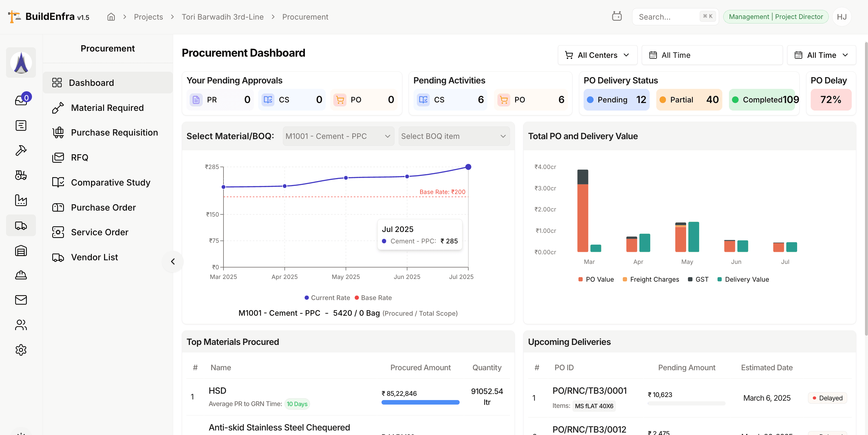Open the inbox icon with notification badge
Image resolution: width=868 pixels, height=435 pixels.
click(x=21, y=100)
